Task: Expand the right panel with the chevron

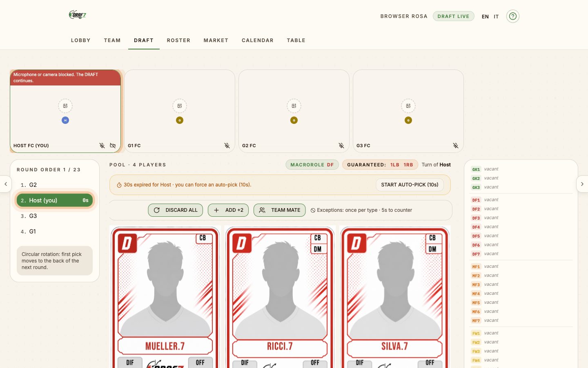Action: click(582, 184)
